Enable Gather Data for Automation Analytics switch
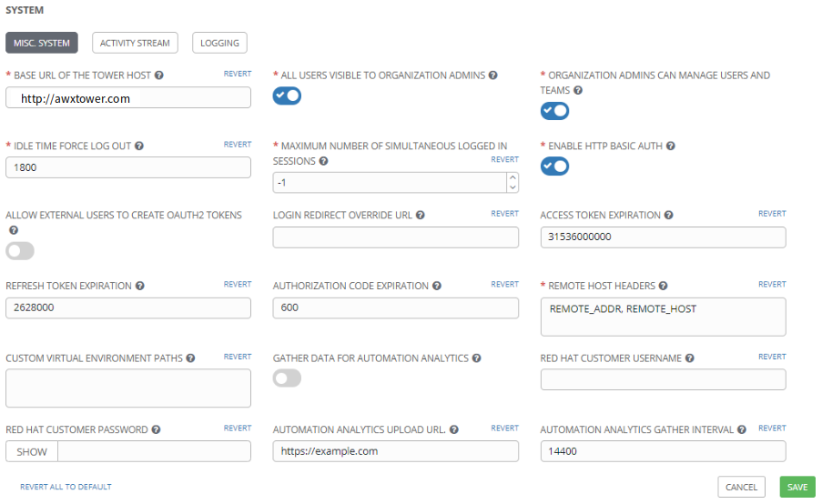Image resolution: width=822 pixels, height=504 pixels. [287, 378]
